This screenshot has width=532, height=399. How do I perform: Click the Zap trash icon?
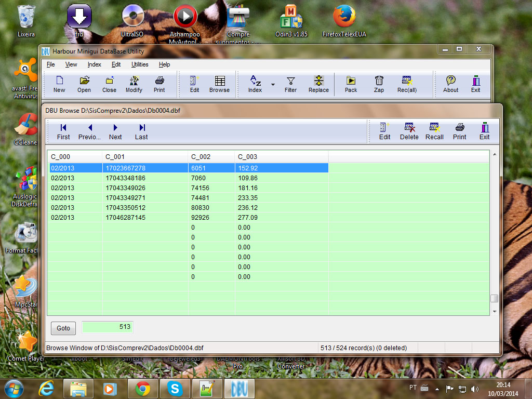tap(379, 84)
